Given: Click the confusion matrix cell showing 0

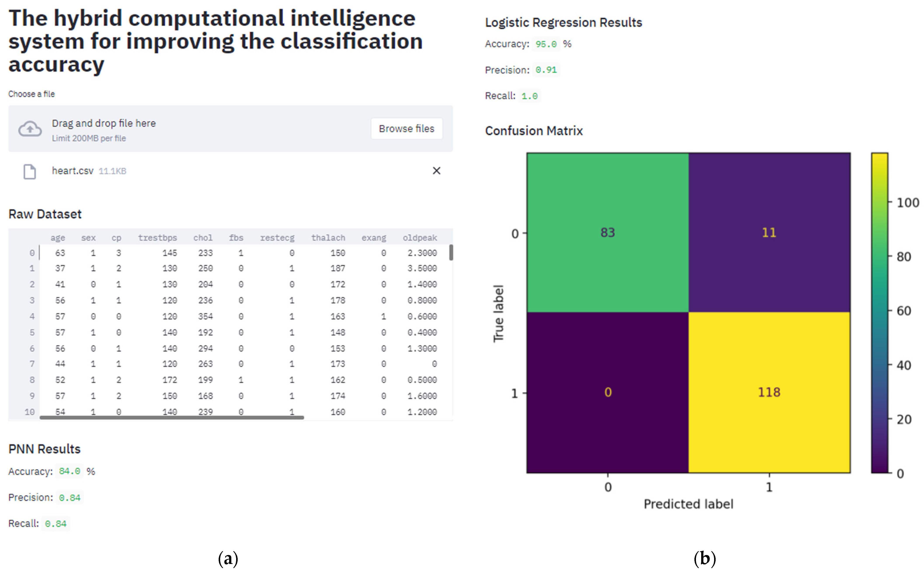Looking at the screenshot, I should (608, 392).
